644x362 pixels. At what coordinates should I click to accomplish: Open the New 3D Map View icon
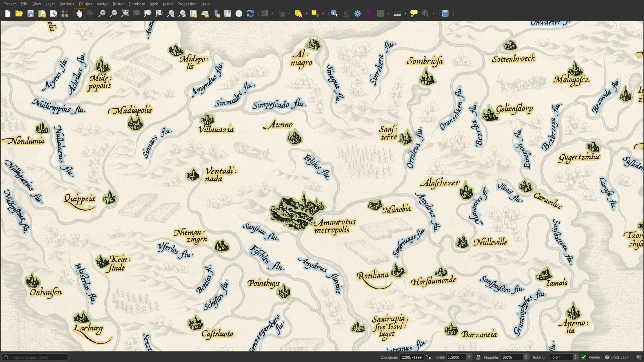pyautogui.click(x=205, y=14)
